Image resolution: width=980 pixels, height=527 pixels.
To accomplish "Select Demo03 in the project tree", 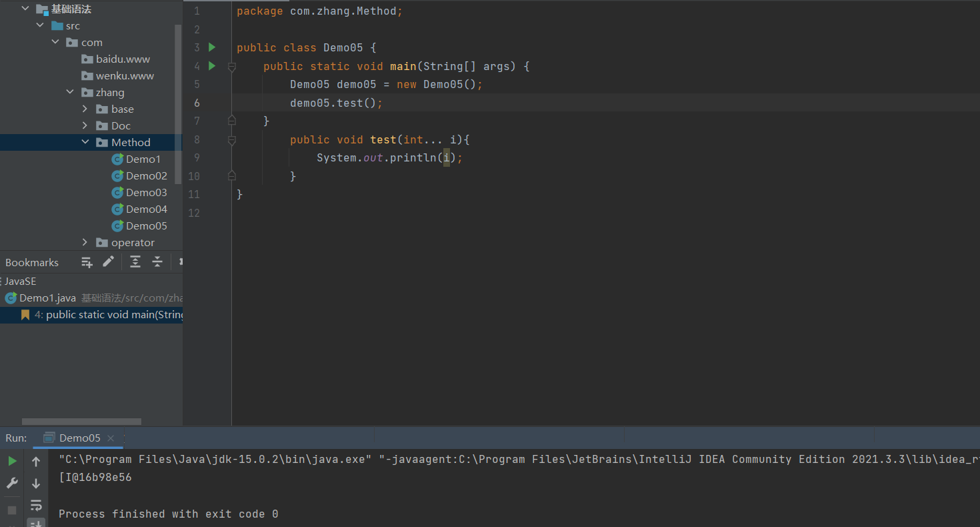I will [x=147, y=192].
